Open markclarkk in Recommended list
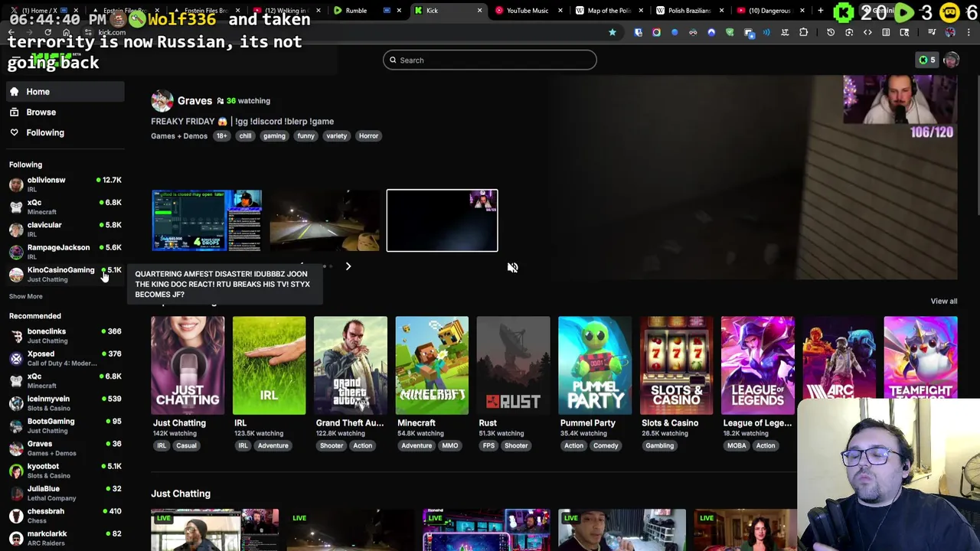The height and width of the screenshot is (551, 980). pos(65,538)
